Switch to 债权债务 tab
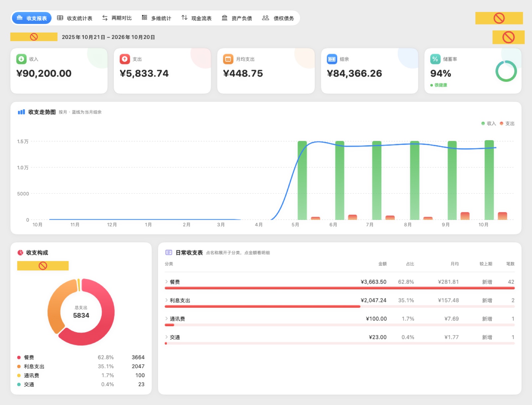532x405 pixels. click(x=278, y=18)
